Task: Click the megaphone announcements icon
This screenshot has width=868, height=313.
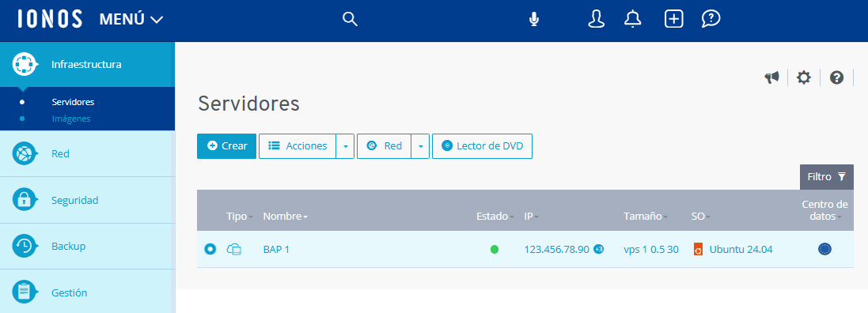Action: tap(771, 78)
